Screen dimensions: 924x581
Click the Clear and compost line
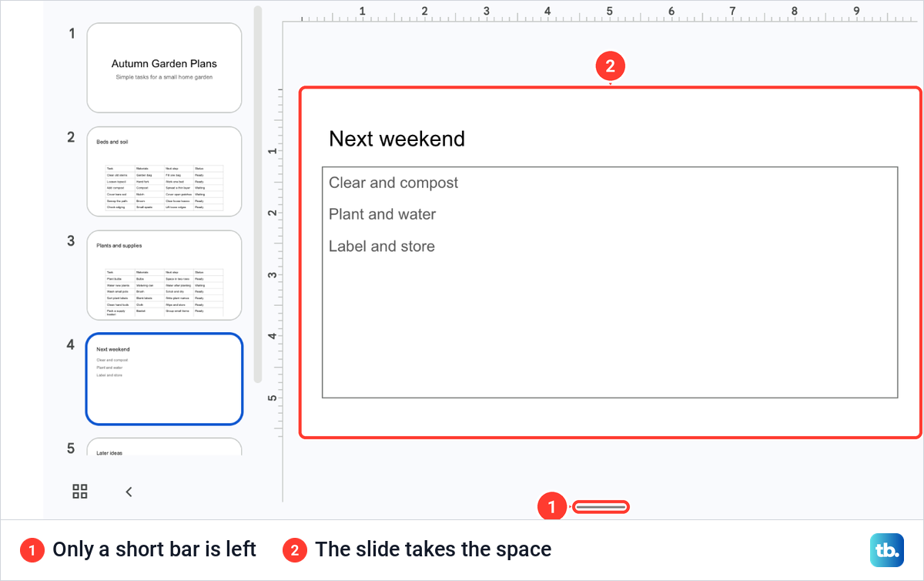point(393,183)
